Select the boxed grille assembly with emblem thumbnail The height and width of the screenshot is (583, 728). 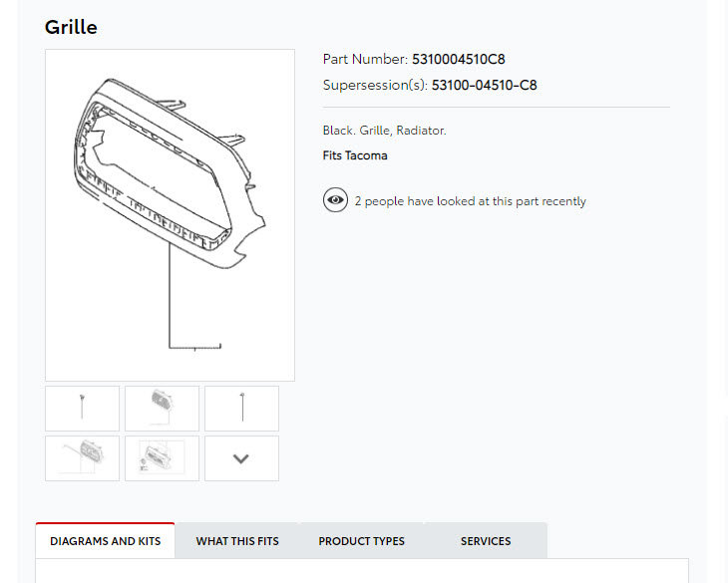tap(162, 458)
